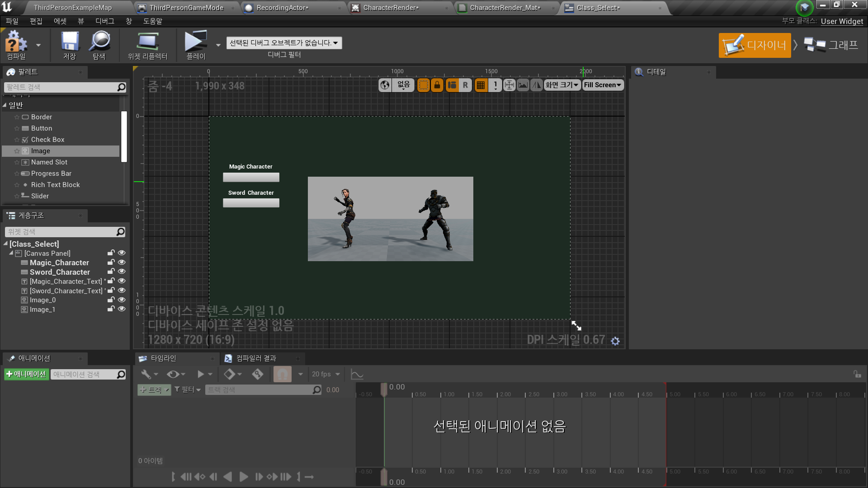Image resolution: width=868 pixels, height=488 pixels.
Task: Toggle visibility of Image_1 widget
Action: pos(122,310)
